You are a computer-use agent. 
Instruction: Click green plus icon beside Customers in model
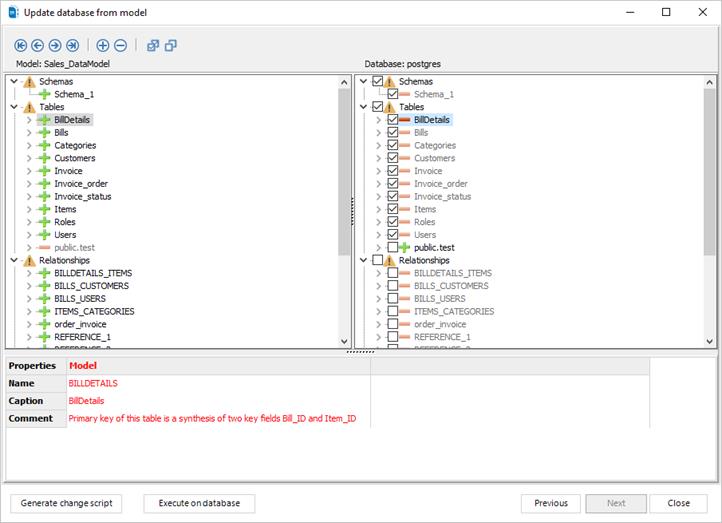coord(44,158)
